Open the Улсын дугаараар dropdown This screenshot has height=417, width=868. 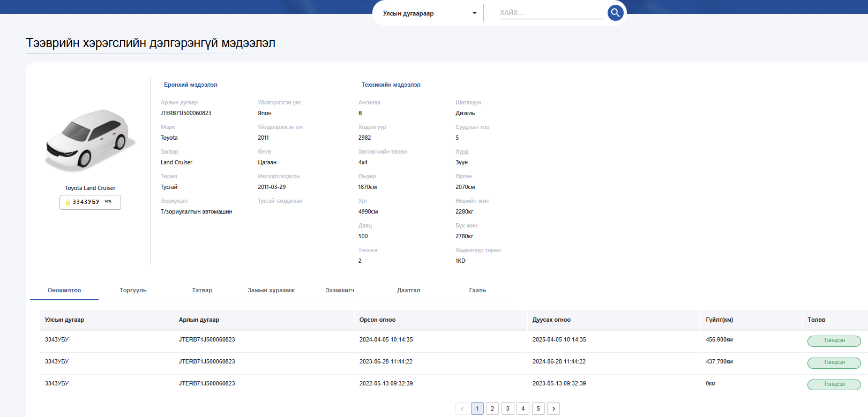click(429, 13)
